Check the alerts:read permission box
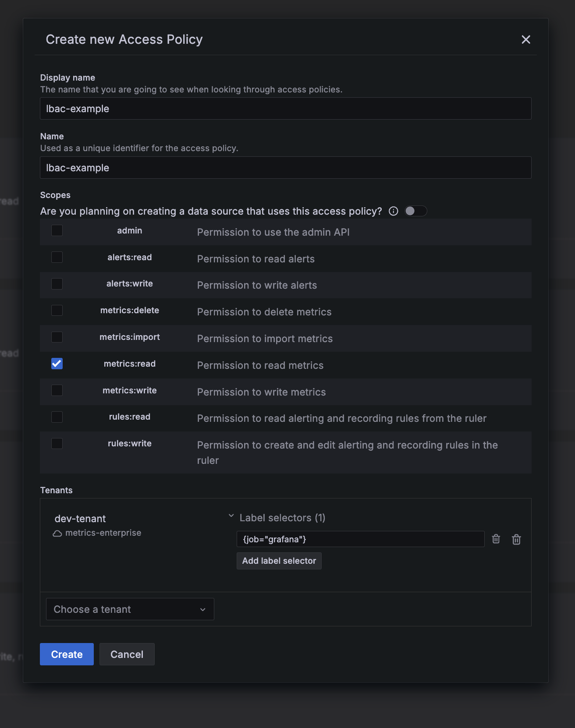 (57, 257)
